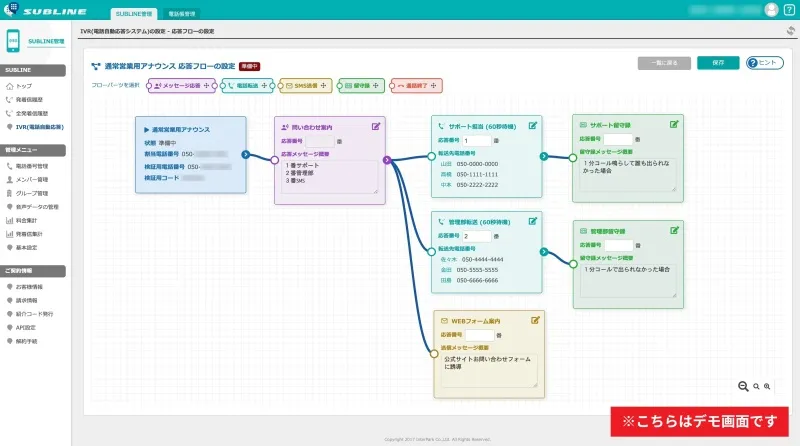Click input port of サポート留守録 node
The image size is (800, 446).
tap(573, 158)
